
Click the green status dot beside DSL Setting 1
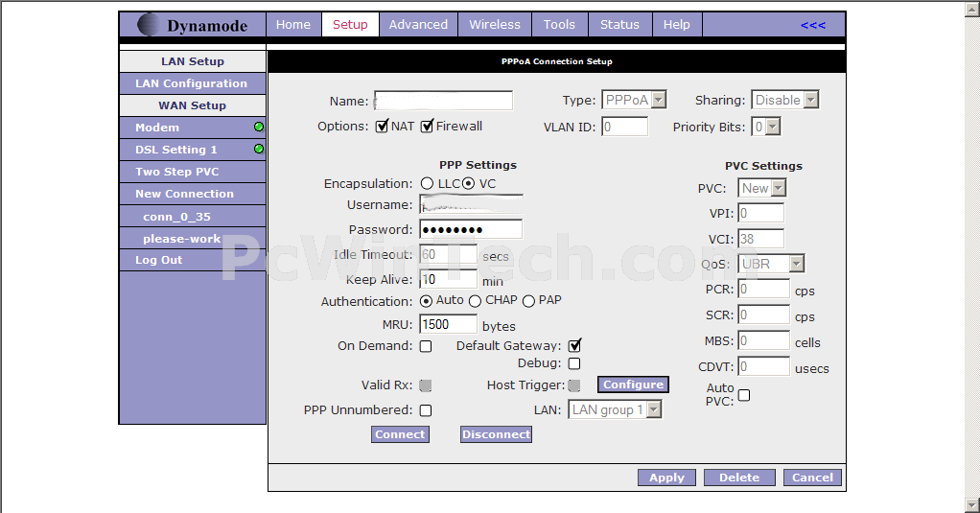(x=259, y=149)
